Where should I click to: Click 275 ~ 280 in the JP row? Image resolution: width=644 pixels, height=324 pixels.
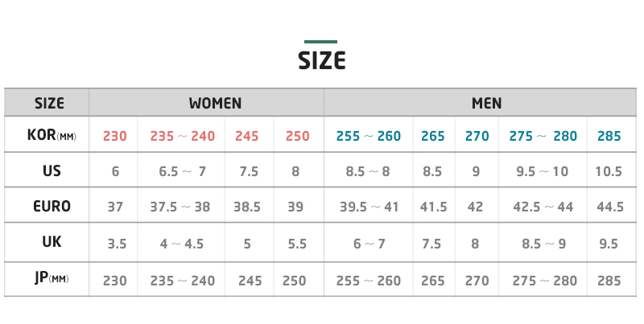543,281
